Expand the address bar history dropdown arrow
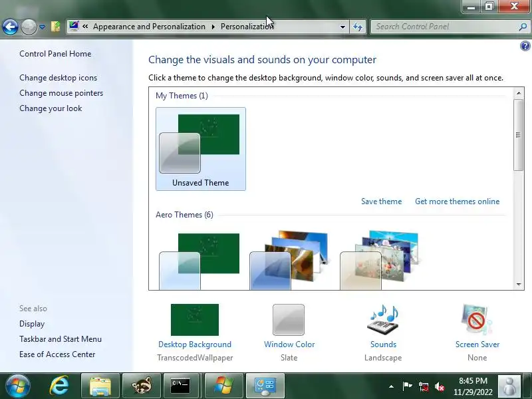This screenshot has width=532, height=399. click(342, 27)
